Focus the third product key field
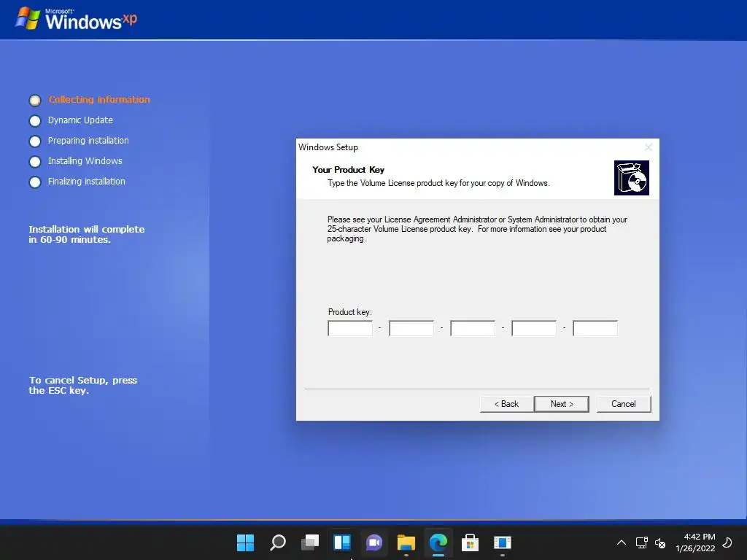 pos(473,328)
